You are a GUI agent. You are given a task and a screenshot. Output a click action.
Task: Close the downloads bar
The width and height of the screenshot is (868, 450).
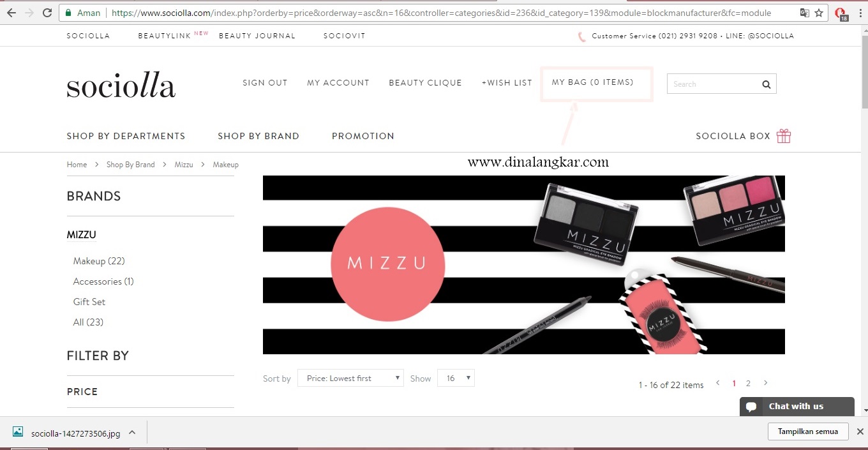pos(860,431)
